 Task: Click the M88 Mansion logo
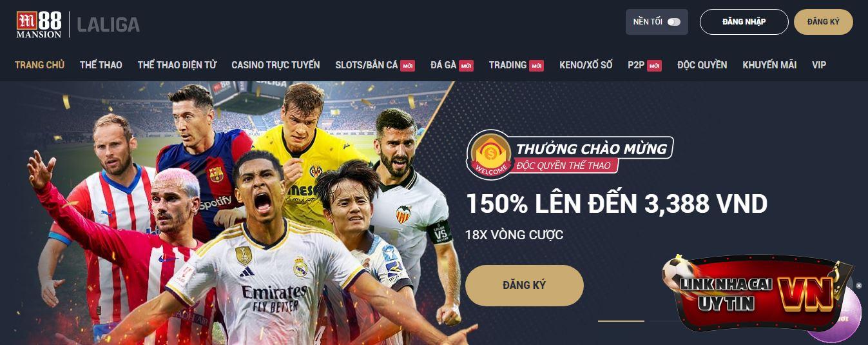tap(39, 25)
